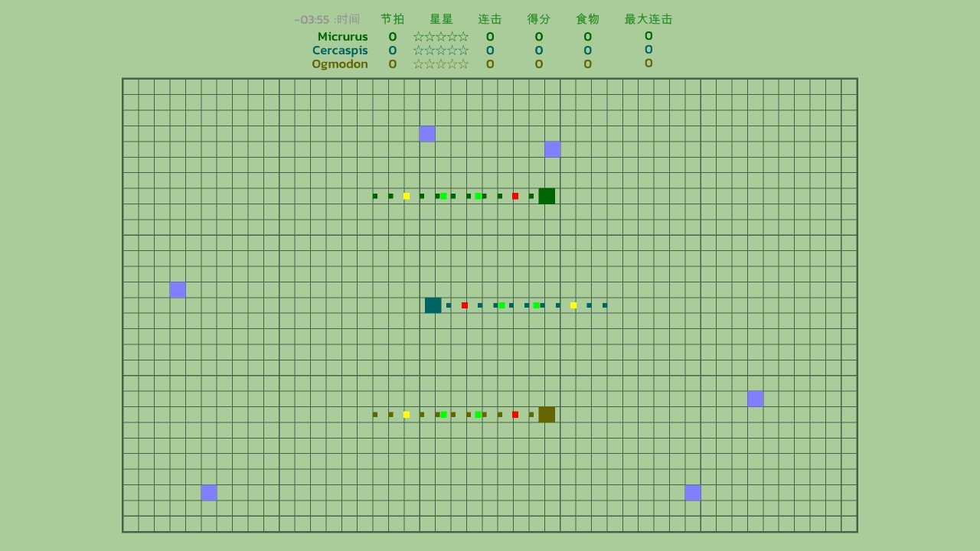Click the 节拍 column header
The height and width of the screenshot is (551, 980).
[393, 19]
